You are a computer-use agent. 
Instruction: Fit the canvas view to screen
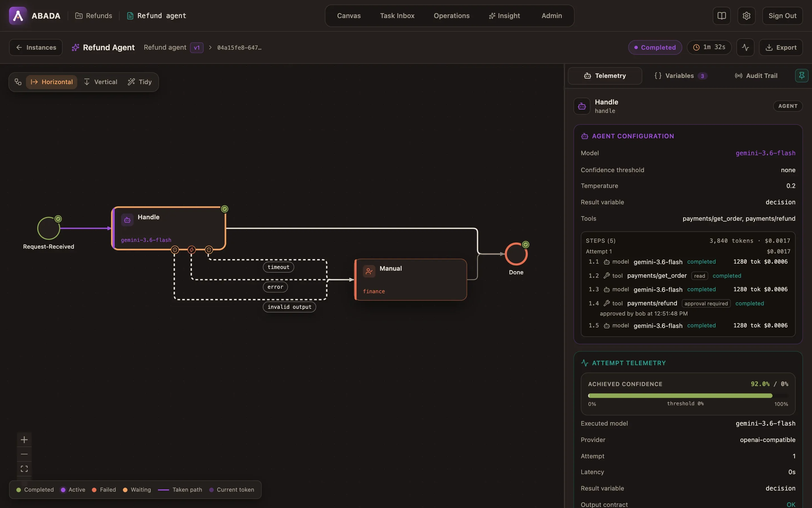click(24, 469)
